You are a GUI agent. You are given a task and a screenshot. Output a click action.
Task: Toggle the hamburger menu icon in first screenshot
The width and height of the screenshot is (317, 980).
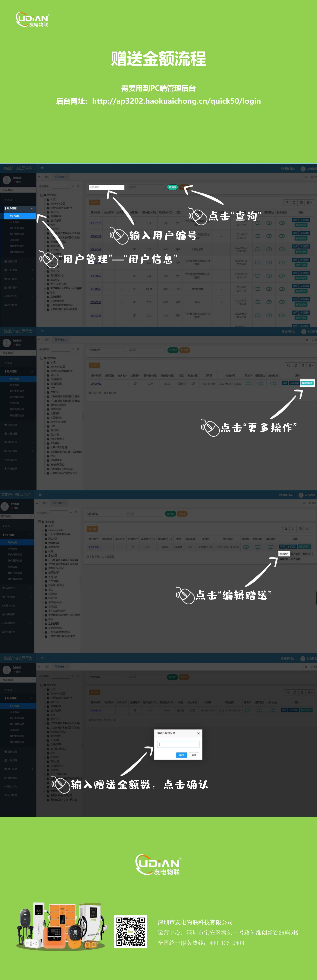coord(42,168)
